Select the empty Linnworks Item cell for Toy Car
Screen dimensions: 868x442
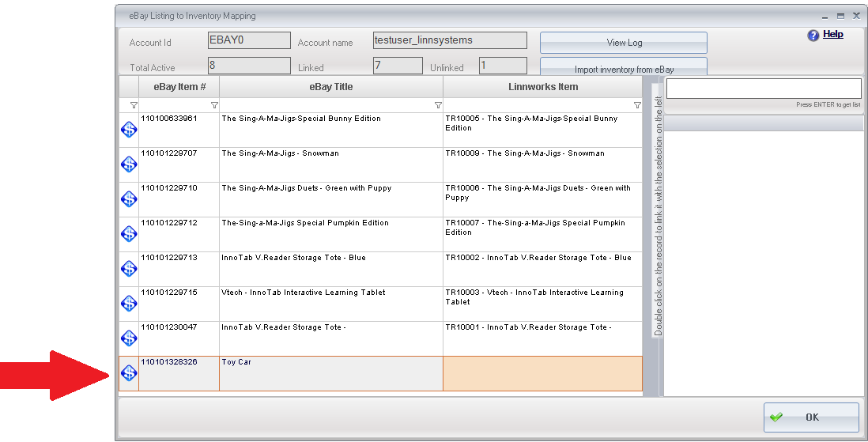click(542, 373)
